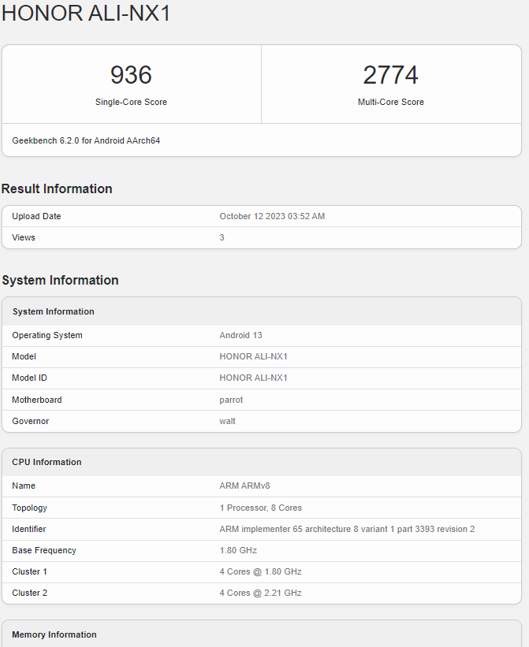Viewport: 529px width, 647px height.
Task: Click the large System Information section heading
Action: [60, 280]
